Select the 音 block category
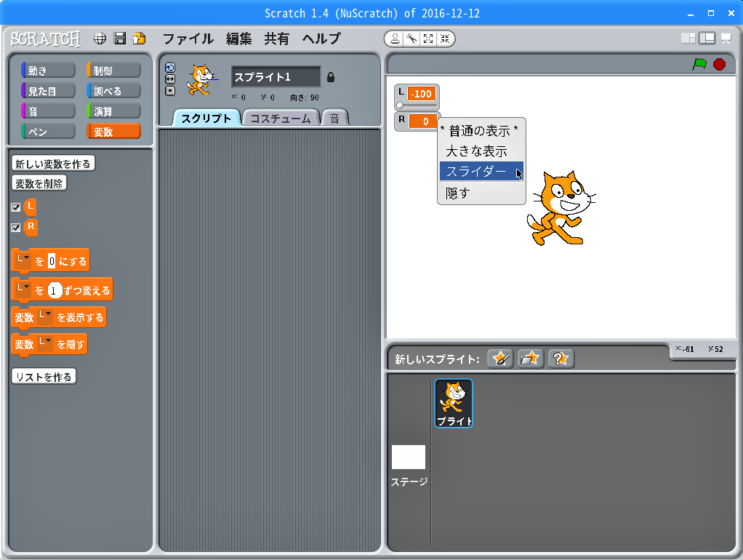 point(48,111)
